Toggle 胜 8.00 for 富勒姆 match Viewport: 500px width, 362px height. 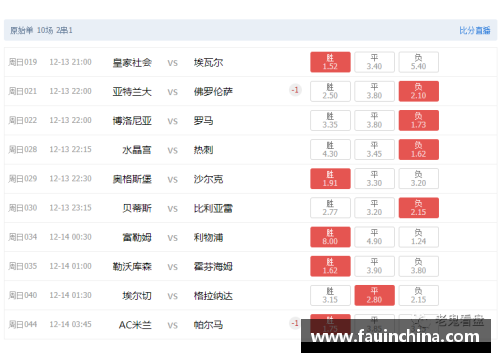[x=330, y=237]
